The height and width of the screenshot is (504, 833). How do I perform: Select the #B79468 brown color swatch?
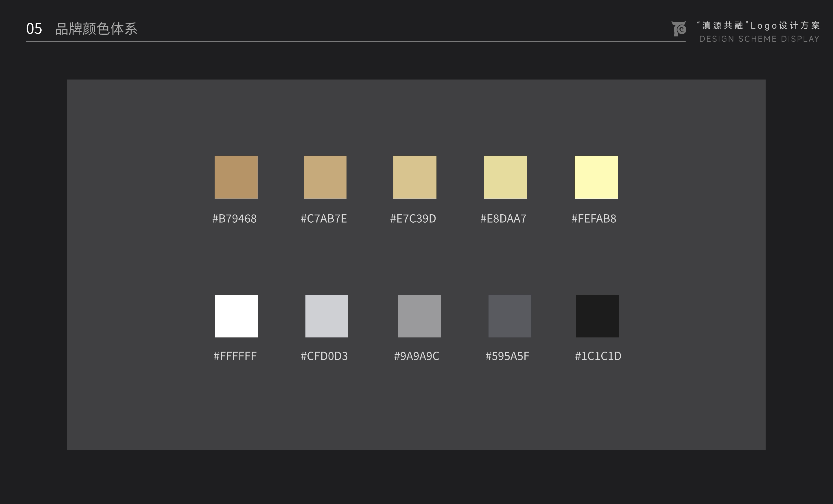point(236,177)
